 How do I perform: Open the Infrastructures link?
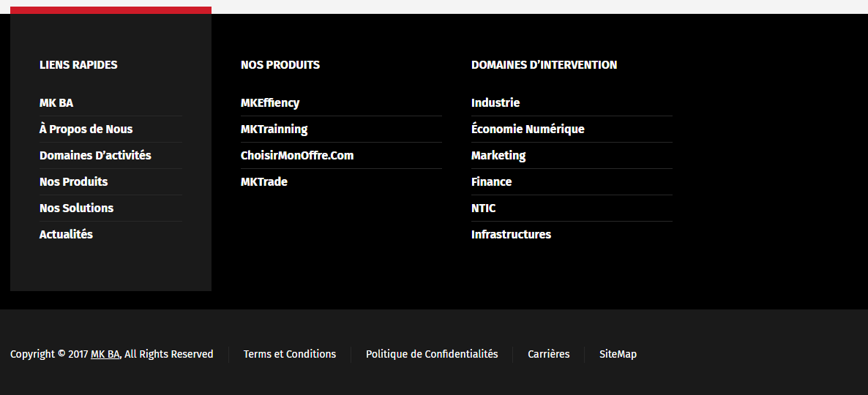tap(511, 235)
